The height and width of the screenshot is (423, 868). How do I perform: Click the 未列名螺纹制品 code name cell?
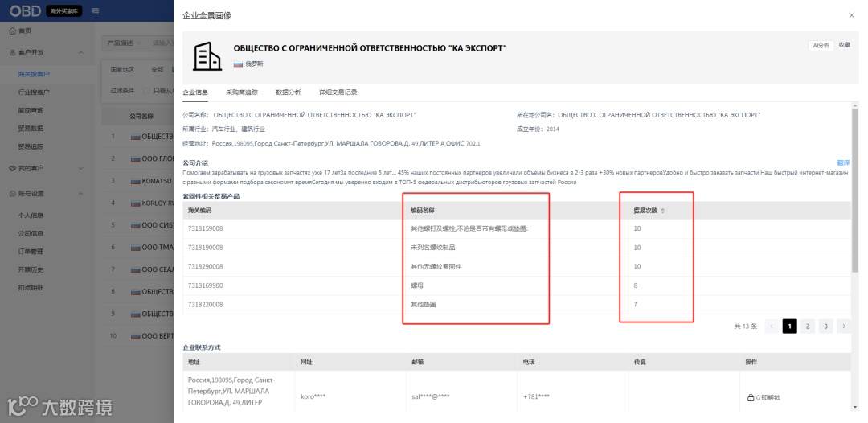(x=433, y=248)
